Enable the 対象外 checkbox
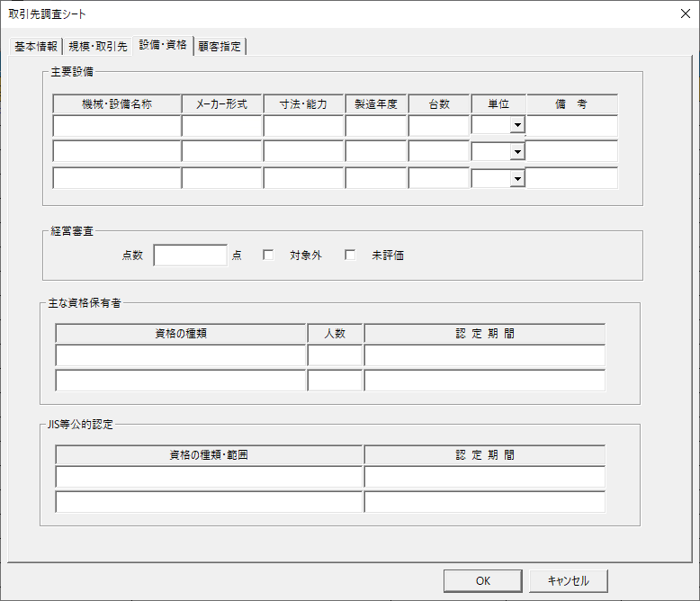 click(268, 256)
